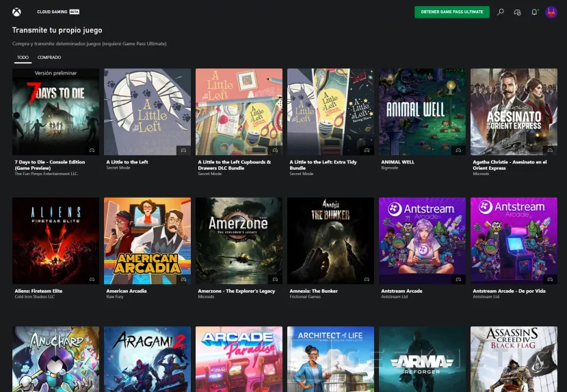Select 7 Days to Die cover art

coord(55,112)
